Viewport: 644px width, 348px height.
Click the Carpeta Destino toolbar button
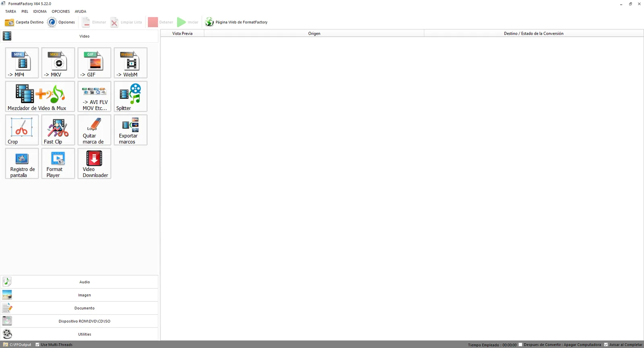click(x=24, y=22)
